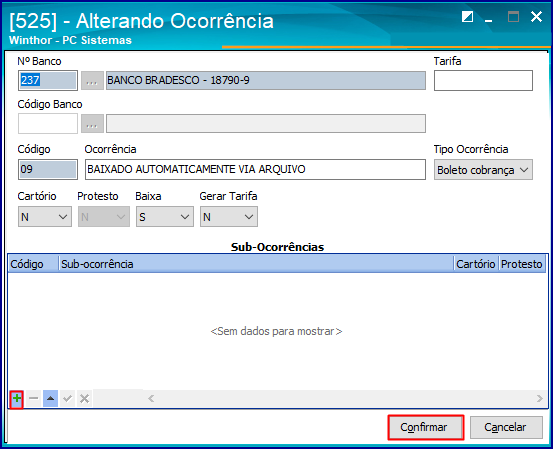Click the grid's left scroll arrow
The height and width of the screenshot is (449, 553).
pyautogui.click(x=151, y=399)
